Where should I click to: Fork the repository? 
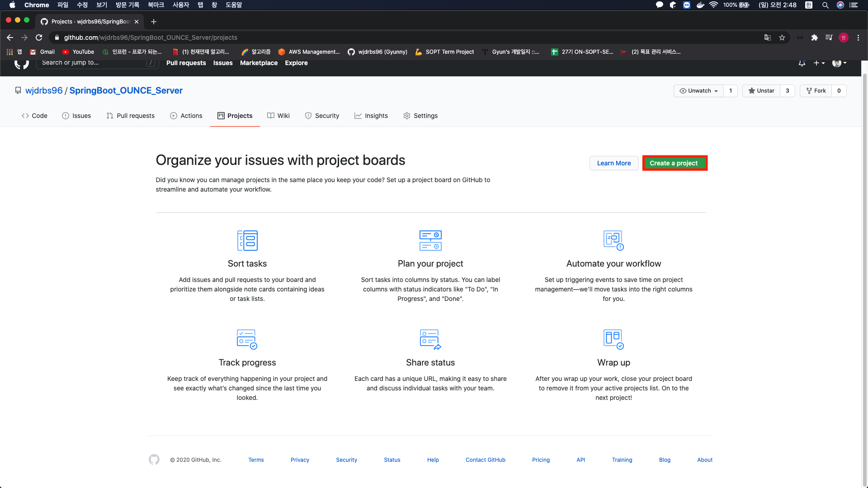[x=816, y=91]
